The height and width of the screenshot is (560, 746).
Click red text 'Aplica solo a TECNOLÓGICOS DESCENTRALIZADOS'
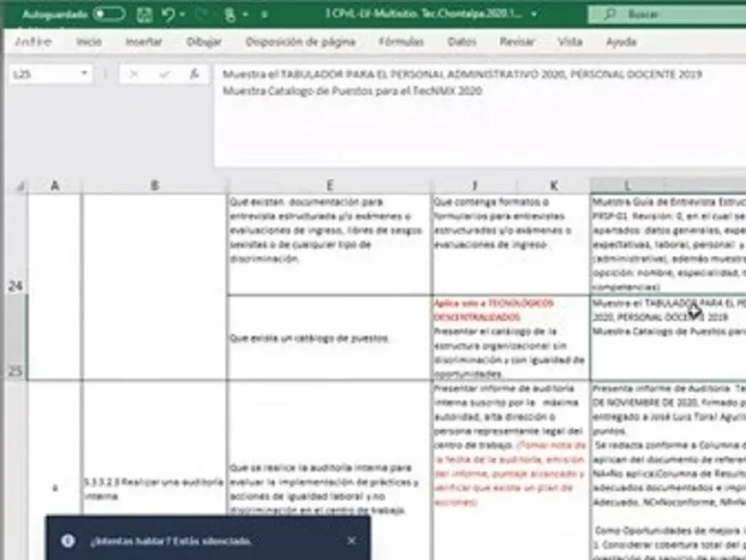(x=493, y=310)
